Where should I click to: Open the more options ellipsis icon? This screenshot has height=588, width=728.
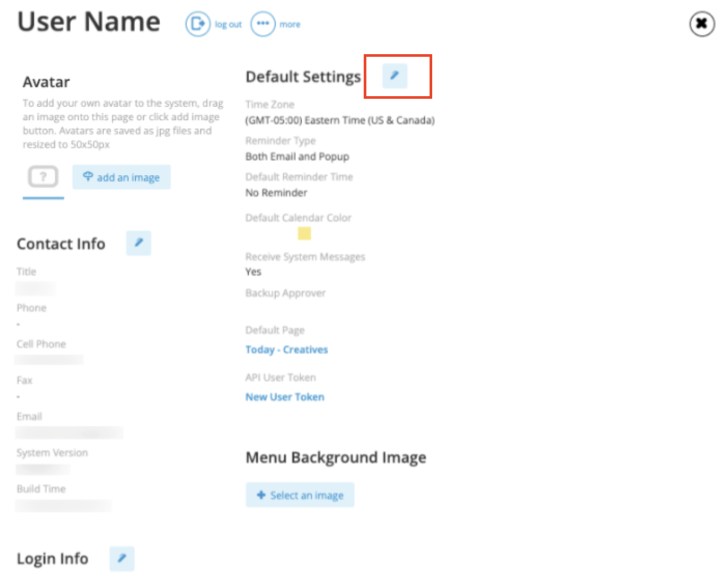point(263,24)
